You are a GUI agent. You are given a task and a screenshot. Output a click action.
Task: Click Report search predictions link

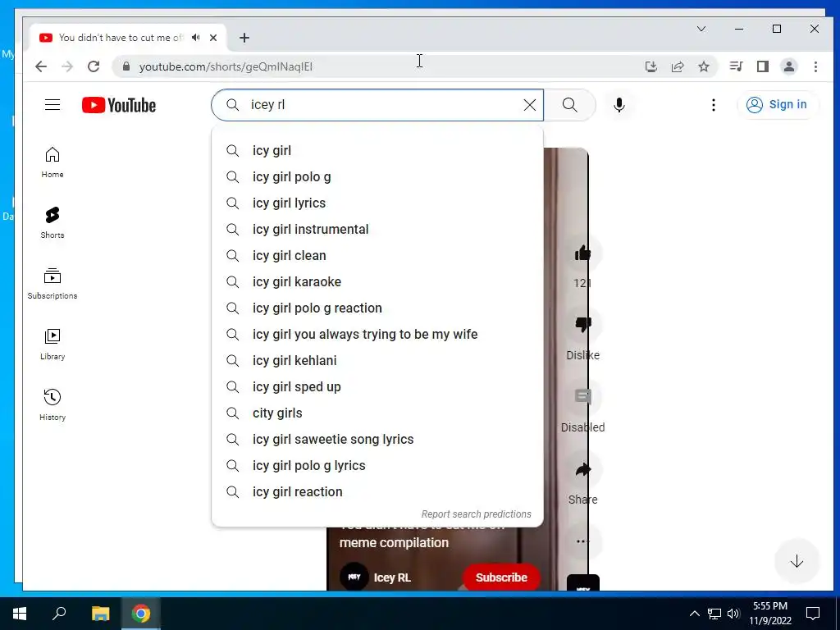coord(477,514)
